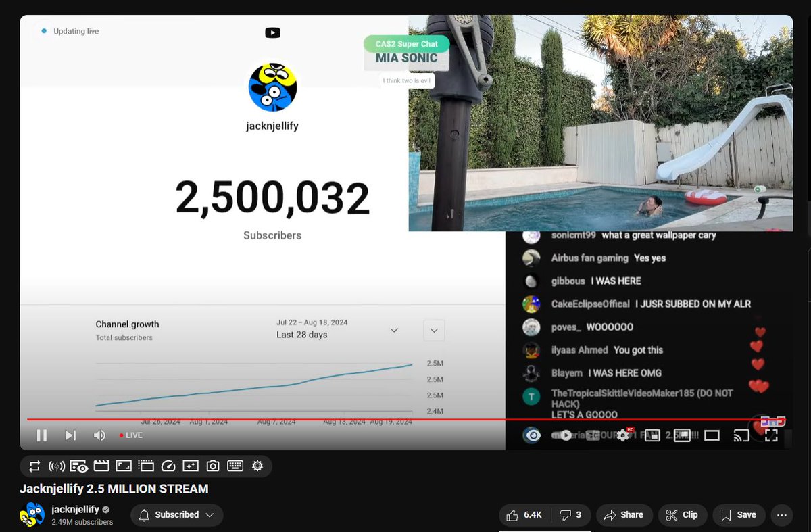
Task: Open the video filters sparkle icon
Action: coord(191,466)
